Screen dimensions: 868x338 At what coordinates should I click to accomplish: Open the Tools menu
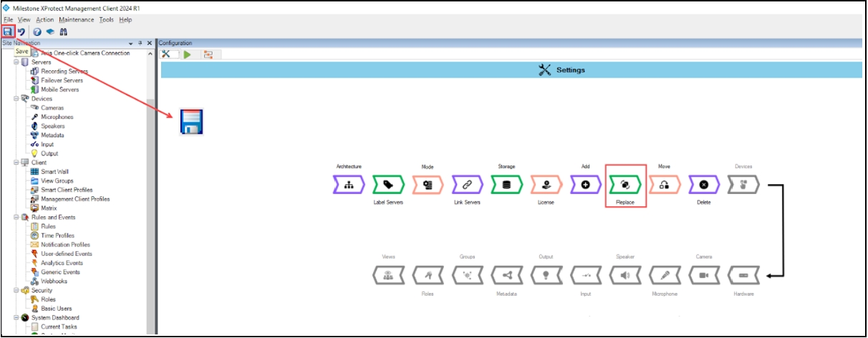(107, 19)
